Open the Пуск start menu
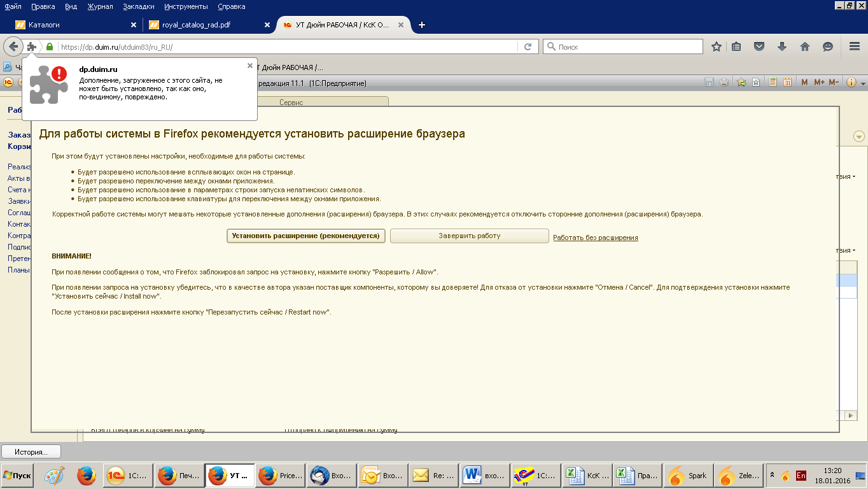 point(17,475)
